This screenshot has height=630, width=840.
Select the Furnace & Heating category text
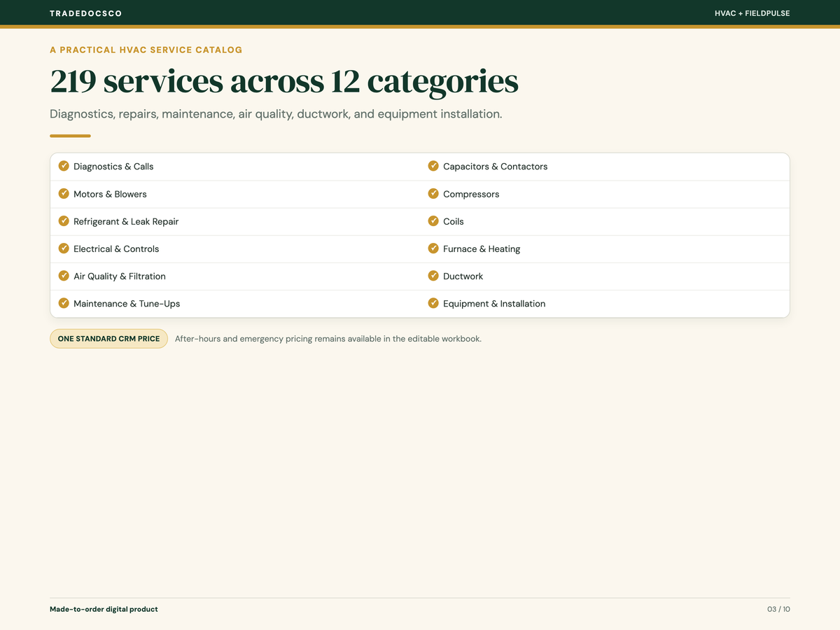[482, 248]
